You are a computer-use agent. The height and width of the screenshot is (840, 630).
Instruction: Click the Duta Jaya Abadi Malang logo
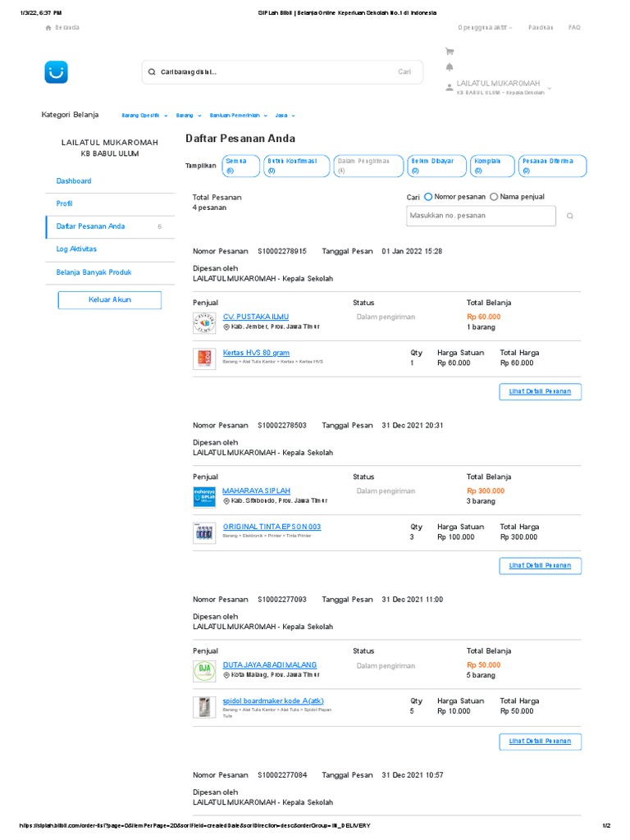204,670
